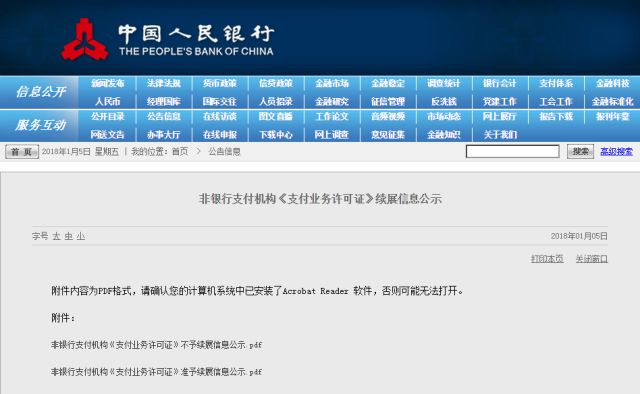
Task: Click the 首页 button
Action: (x=22, y=151)
